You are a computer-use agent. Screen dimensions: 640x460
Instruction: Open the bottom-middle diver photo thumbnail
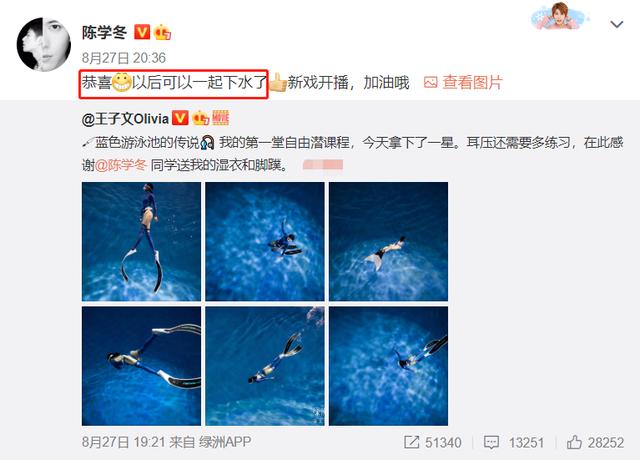[x=265, y=366]
